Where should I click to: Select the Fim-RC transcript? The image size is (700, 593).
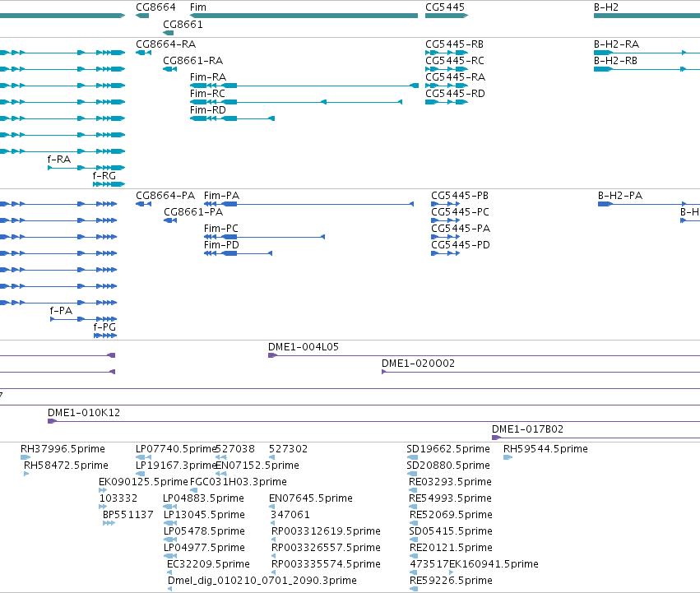(296, 102)
